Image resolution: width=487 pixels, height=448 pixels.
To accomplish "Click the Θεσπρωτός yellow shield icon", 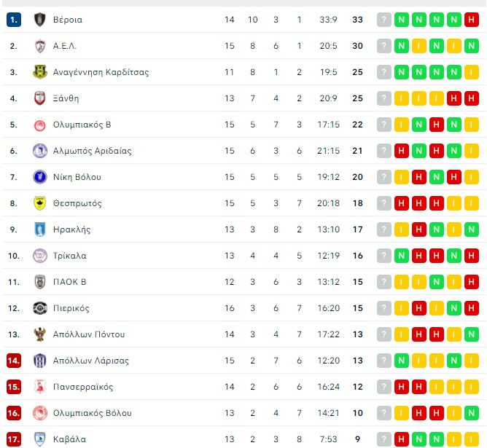I will coord(40,203).
